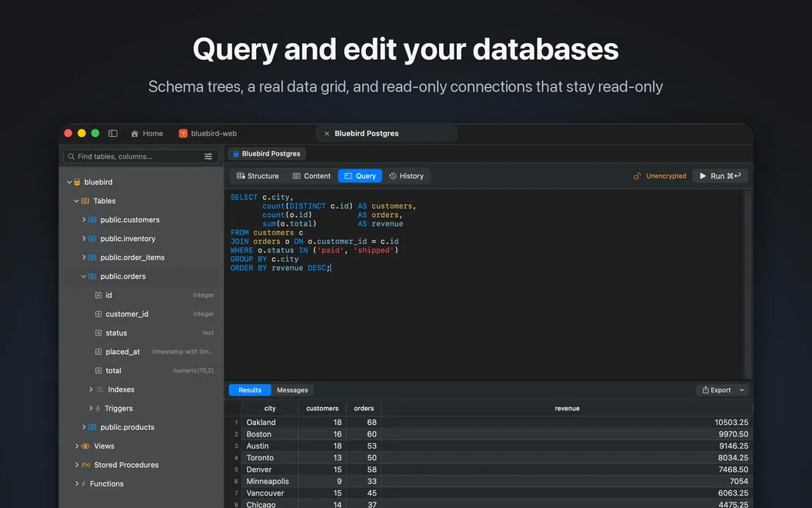Collapse the bluebird database node
The image size is (812, 508).
tap(69, 182)
